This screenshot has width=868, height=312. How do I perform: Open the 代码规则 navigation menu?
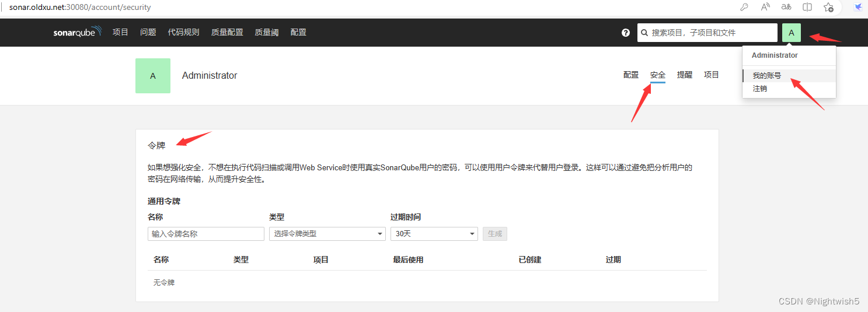coord(184,32)
